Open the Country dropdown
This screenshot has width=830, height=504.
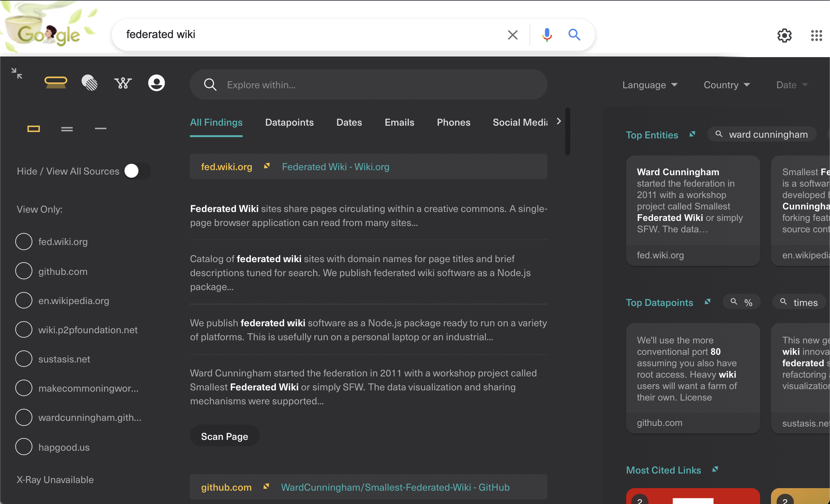[x=726, y=85]
